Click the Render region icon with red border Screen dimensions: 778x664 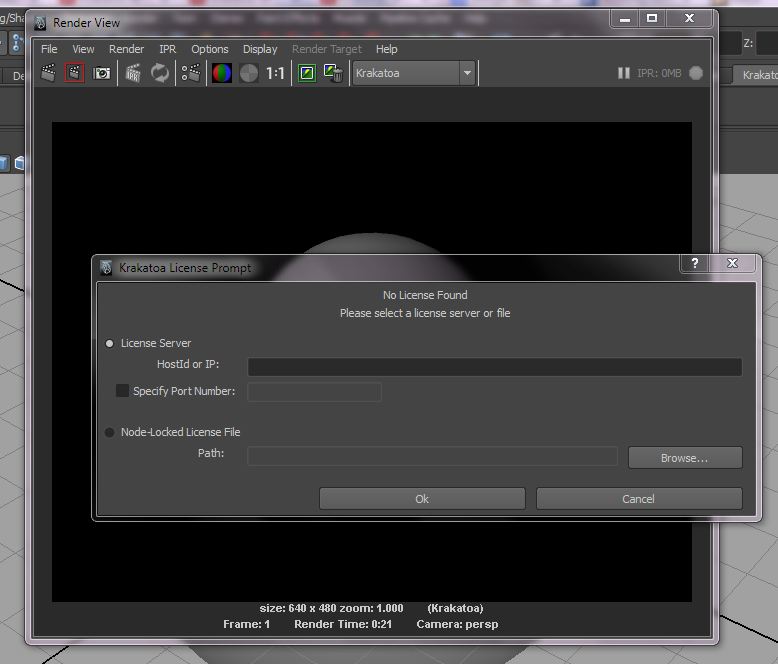pyautogui.click(x=74, y=73)
